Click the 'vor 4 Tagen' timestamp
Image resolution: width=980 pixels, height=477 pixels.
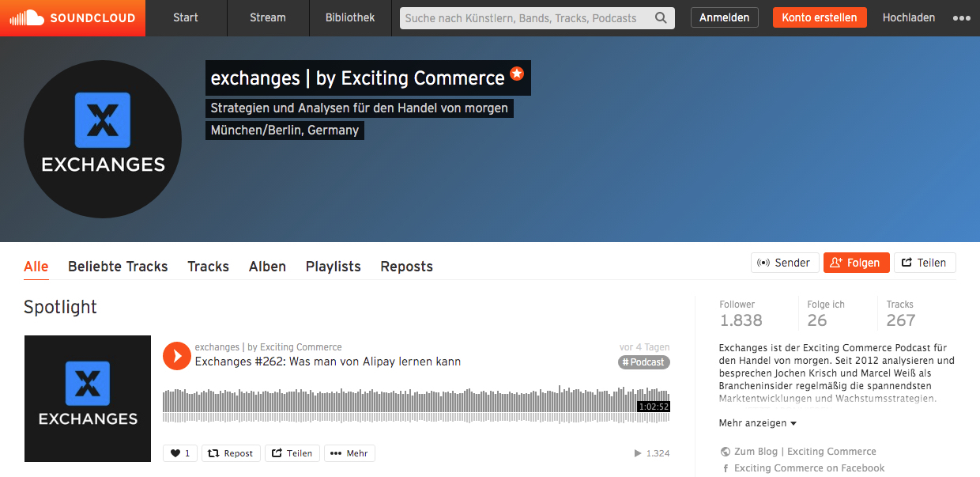click(x=645, y=347)
